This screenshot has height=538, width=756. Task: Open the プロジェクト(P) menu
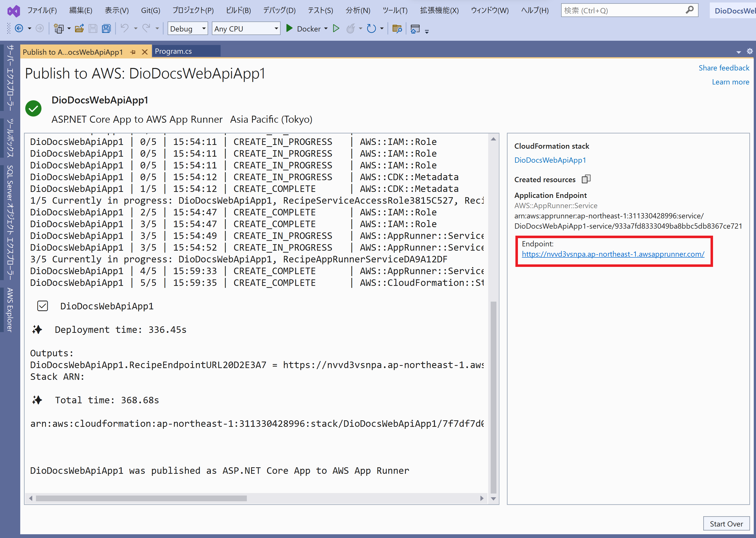click(x=193, y=10)
